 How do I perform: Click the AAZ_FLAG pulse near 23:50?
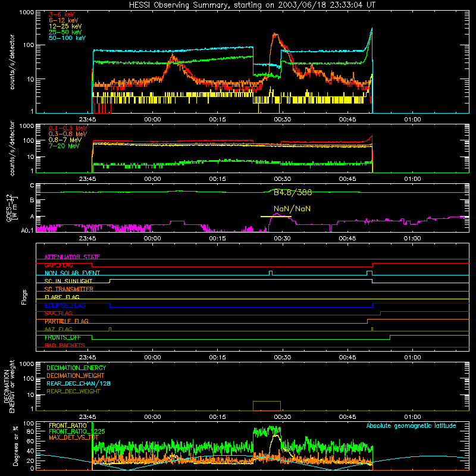[110, 330]
